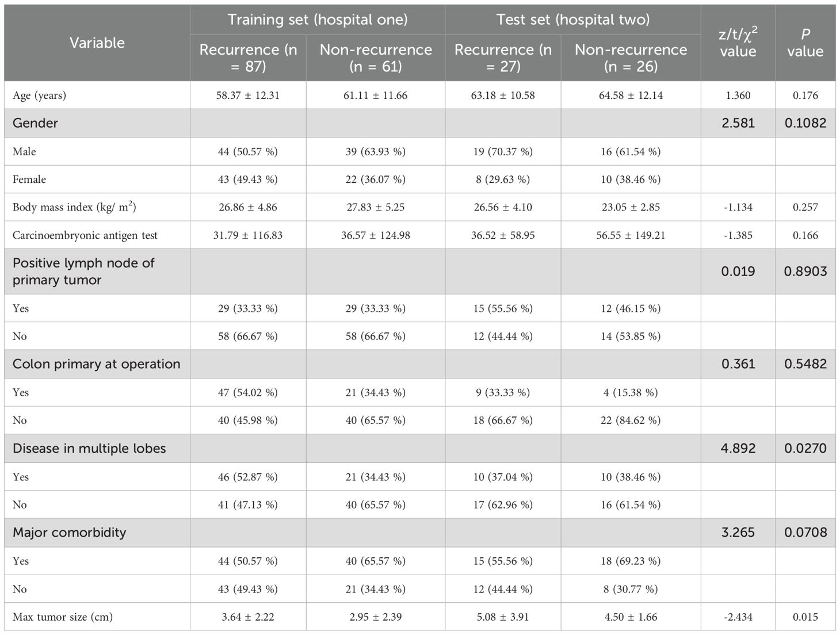Image resolution: width=840 pixels, height=635 pixels.
Task: Click the Female row label
Action: point(29,179)
